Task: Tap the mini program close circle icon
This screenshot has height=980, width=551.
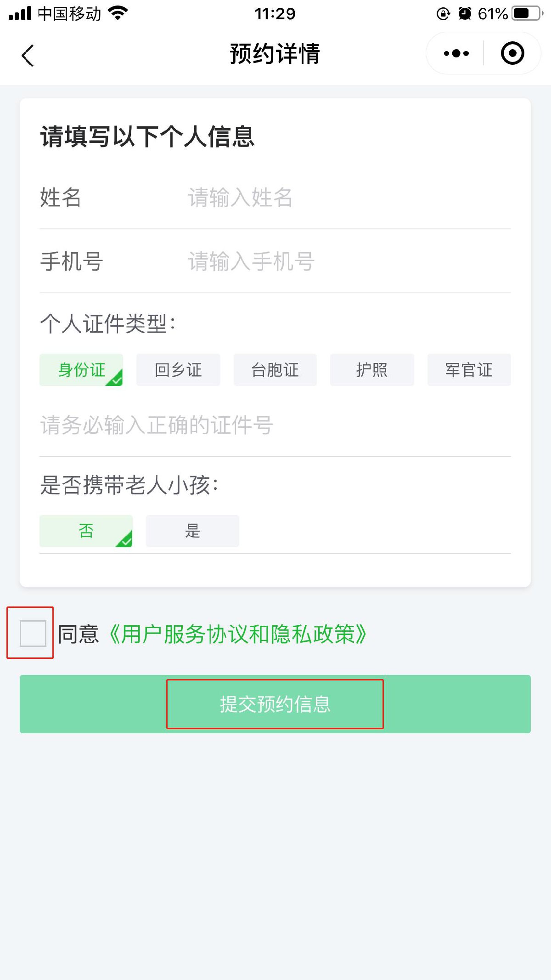Action: click(512, 53)
